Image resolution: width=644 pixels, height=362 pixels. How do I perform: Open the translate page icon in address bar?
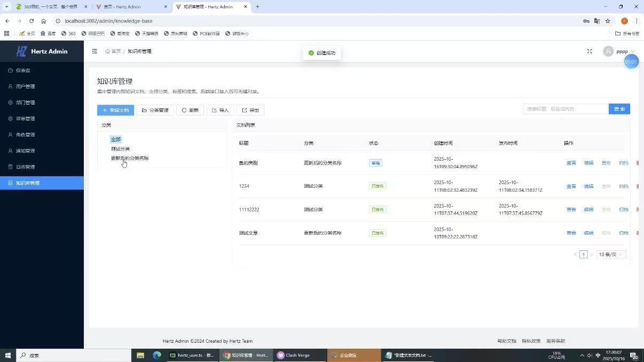click(597, 21)
